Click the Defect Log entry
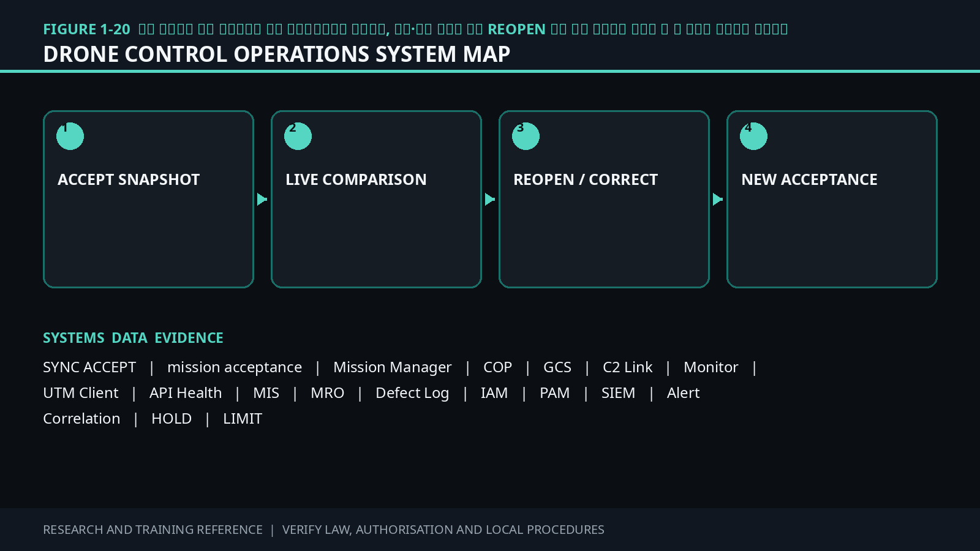The width and height of the screenshot is (980, 551). click(412, 393)
